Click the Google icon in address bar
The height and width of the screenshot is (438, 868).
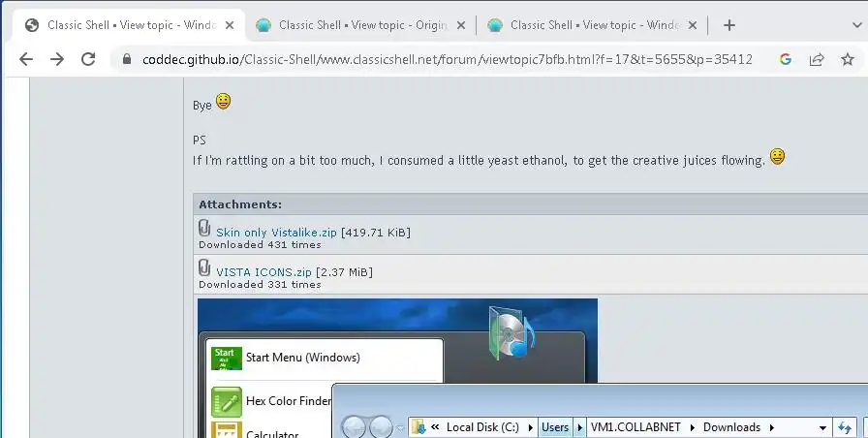coord(785,59)
